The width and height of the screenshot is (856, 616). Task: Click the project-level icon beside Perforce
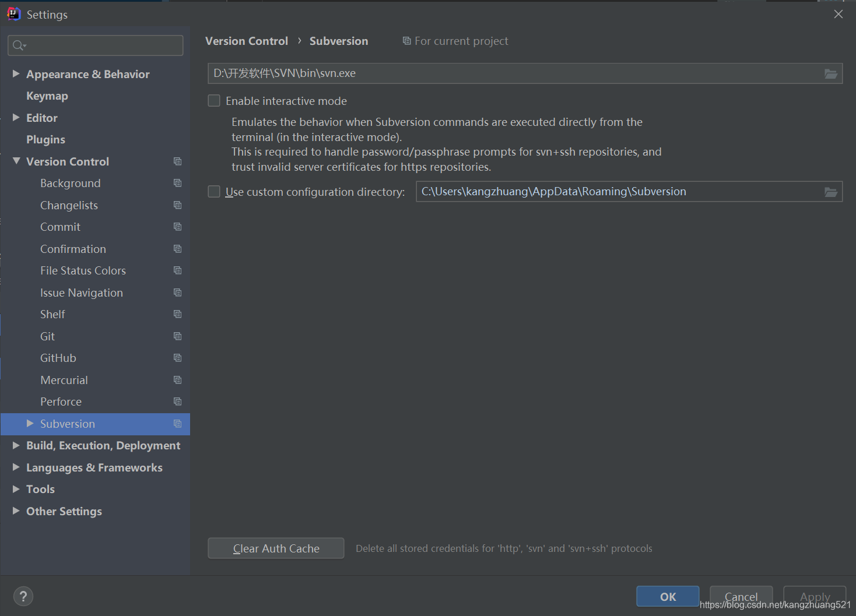178,402
